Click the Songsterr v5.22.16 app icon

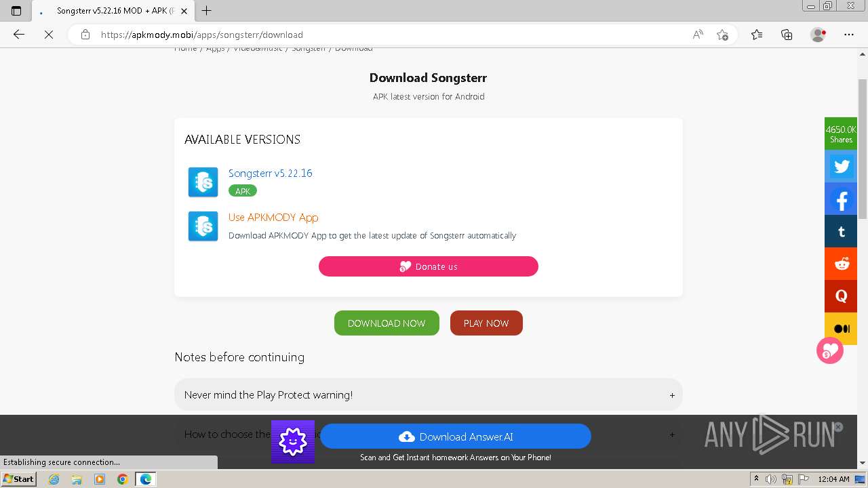point(203,182)
